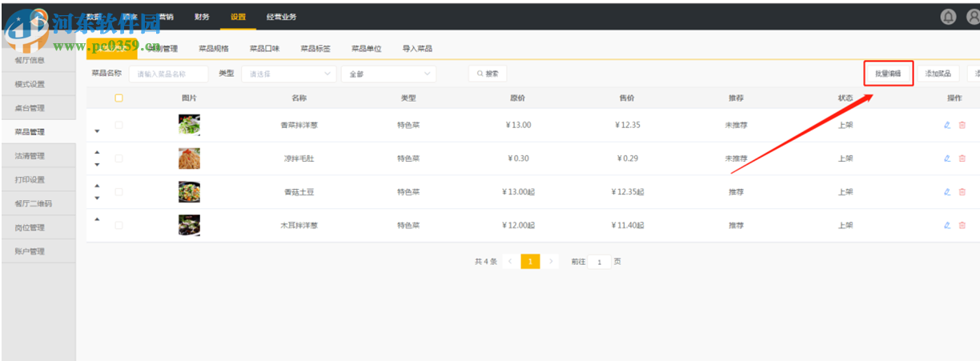Click the 木耳拌洋葱 dish photo thumbnail

point(189,226)
